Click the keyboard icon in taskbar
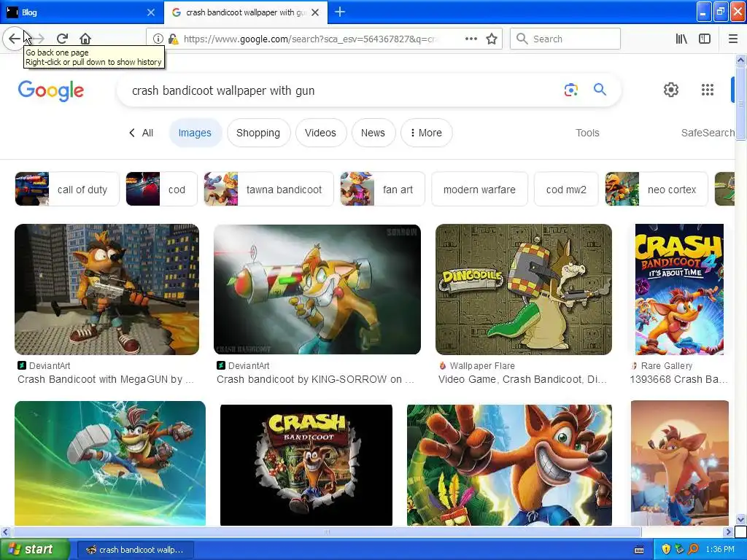 pyautogui.click(x=639, y=550)
